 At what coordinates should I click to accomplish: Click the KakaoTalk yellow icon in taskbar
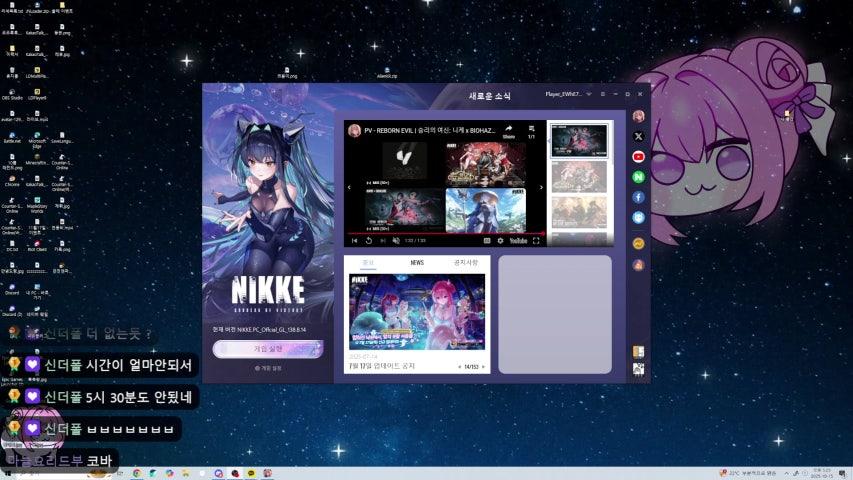[251, 473]
